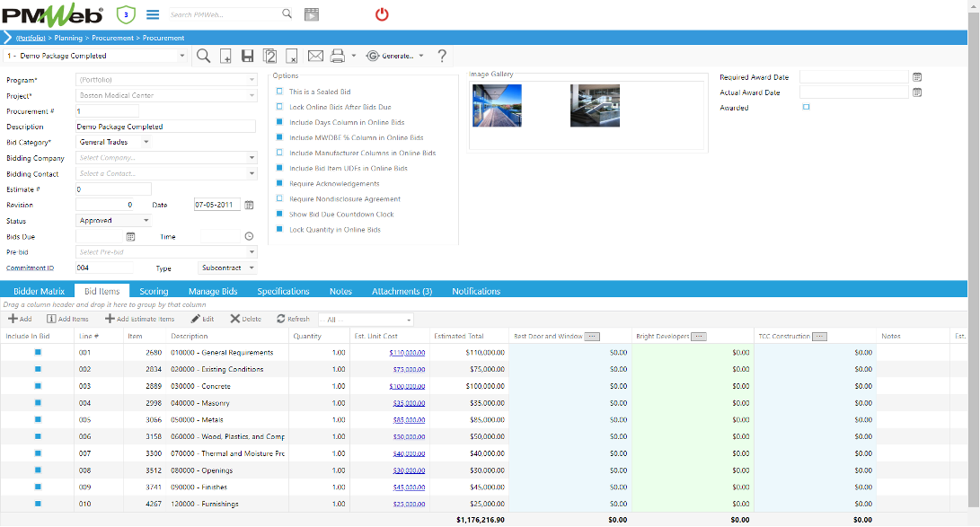Switch to Specifications tab
This screenshot has width=980, height=527.
(283, 291)
